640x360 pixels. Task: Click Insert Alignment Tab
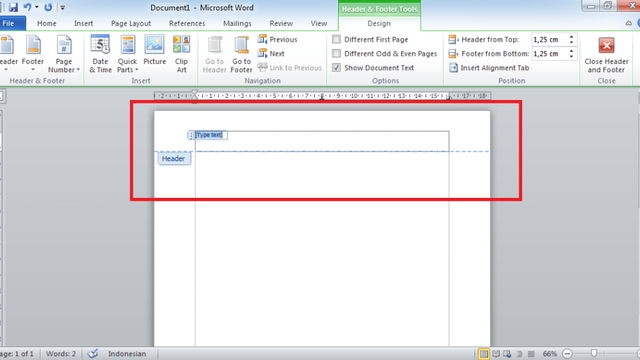click(489, 68)
